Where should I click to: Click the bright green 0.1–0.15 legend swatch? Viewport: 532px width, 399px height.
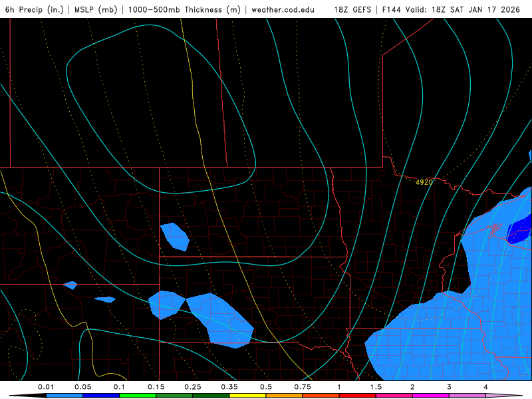pyautogui.click(x=138, y=396)
